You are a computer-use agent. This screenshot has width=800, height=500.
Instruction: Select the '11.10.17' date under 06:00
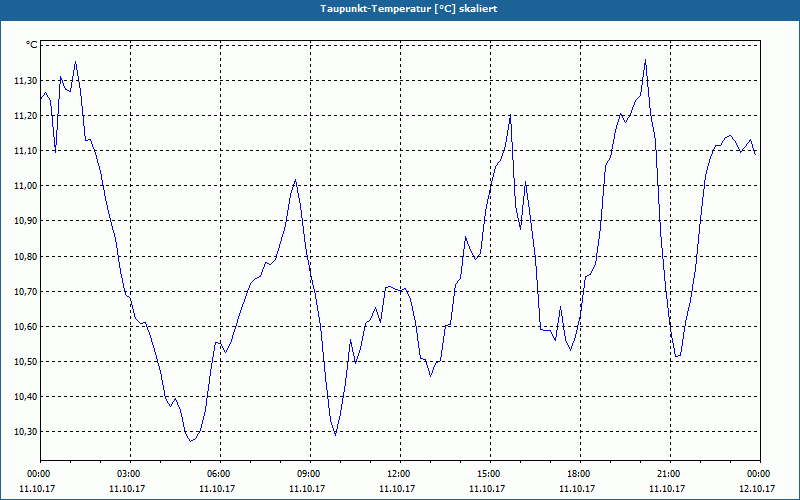pos(217,488)
